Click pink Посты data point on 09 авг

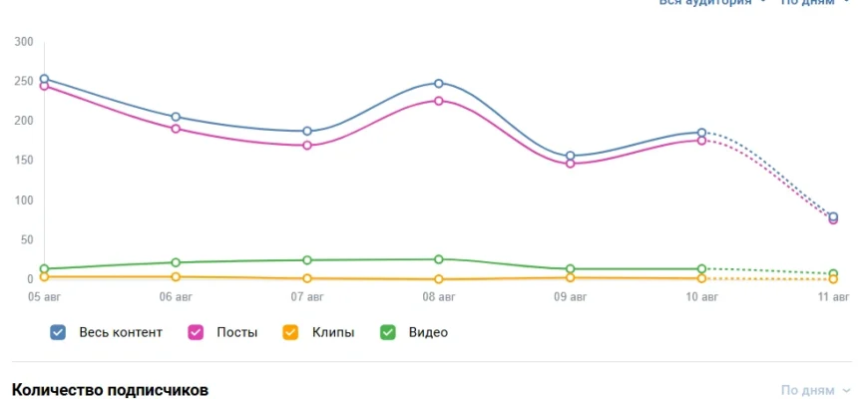click(571, 164)
